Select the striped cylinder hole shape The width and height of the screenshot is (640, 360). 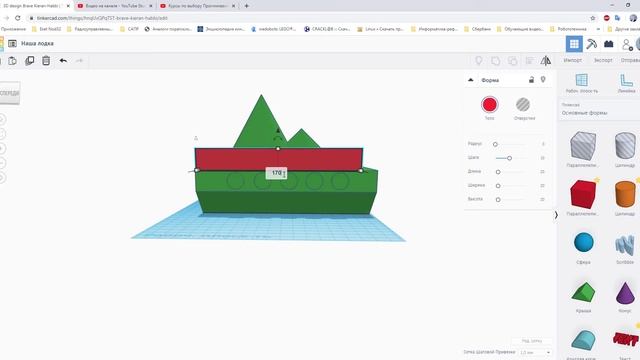pyautogui.click(x=625, y=146)
